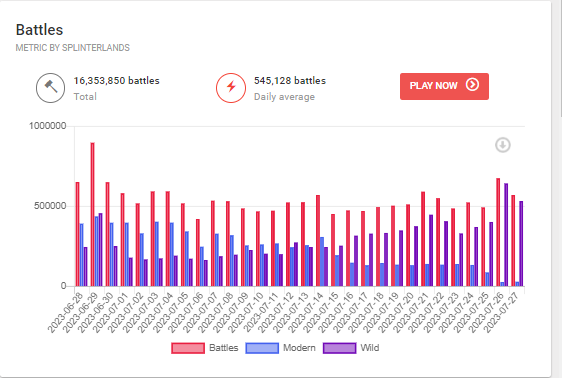This screenshot has width=562, height=378.
Task: Click the tallest red bar for 2023-06-29
Action: (x=92, y=214)
